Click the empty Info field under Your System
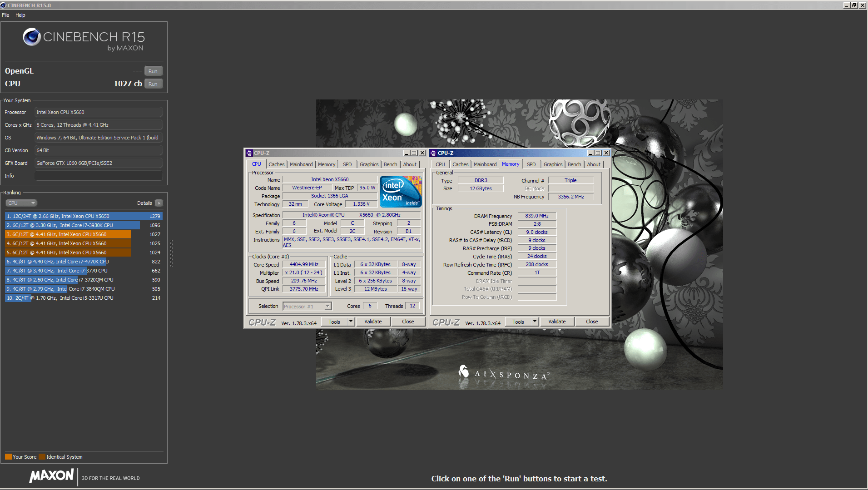 pos(99,176)
